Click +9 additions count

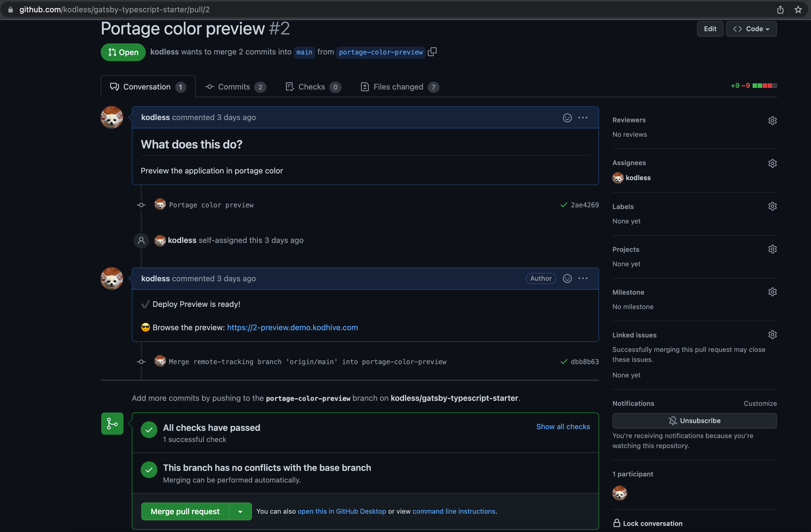tap(735, 86)
